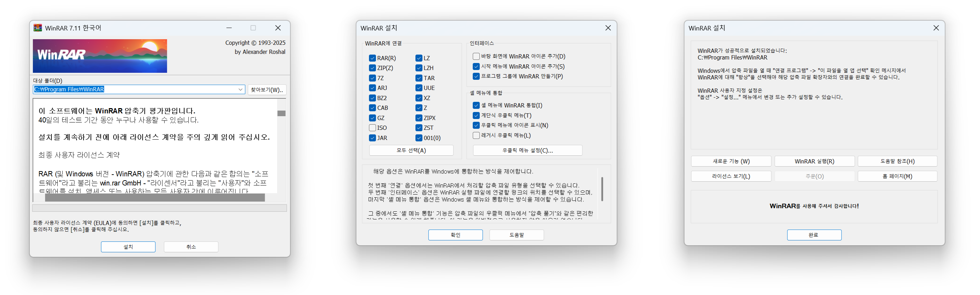Viewport: 980px width, 295px height.
Task: Toggle the LZH checkbox
Action: point(419,68)
